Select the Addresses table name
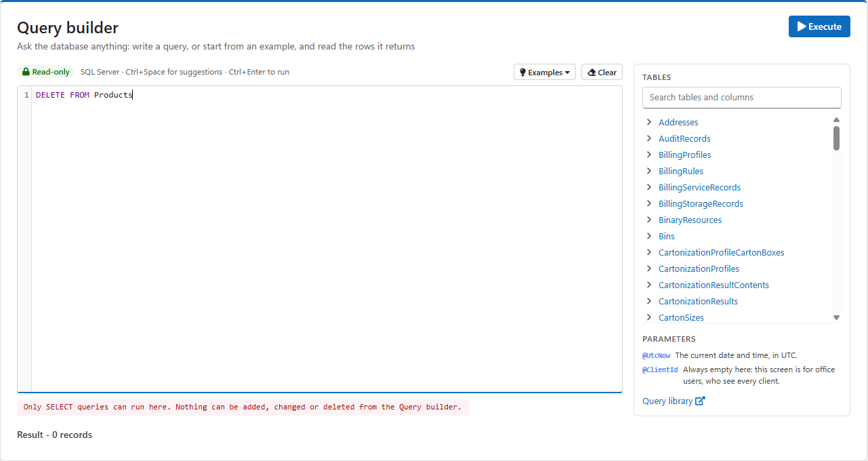 [678, 123]
